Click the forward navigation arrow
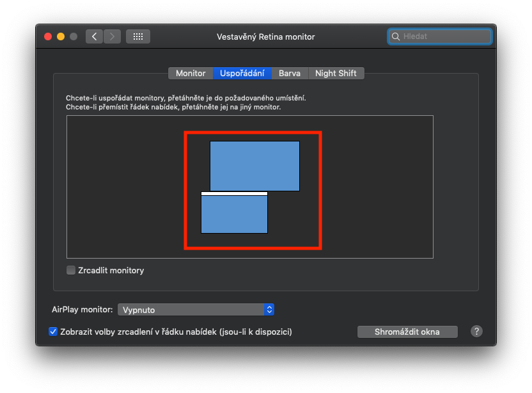Image resolution: width=532 pixels, height=393 pixels. tap(112, 36)
